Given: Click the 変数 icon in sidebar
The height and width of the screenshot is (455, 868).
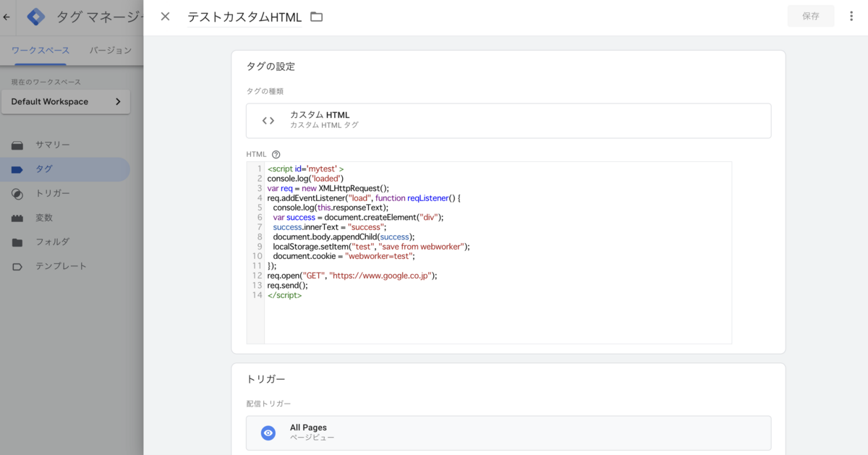Looking at the screenshot, I should click(x=17, y=218).
